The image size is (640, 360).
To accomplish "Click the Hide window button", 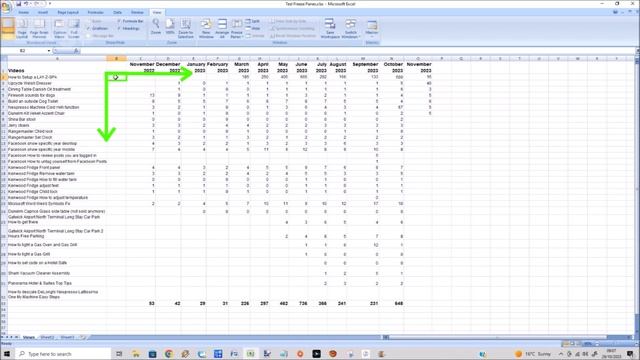I will [x=253, y=29].
